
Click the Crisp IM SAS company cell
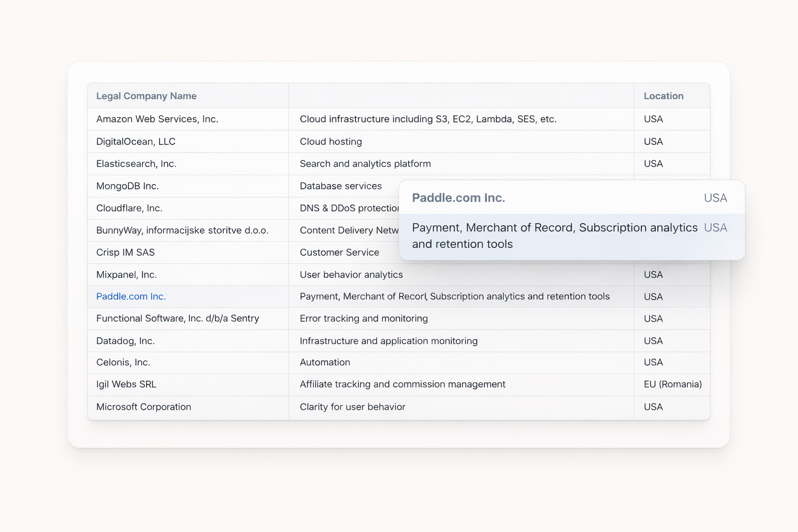click(125, 252)
